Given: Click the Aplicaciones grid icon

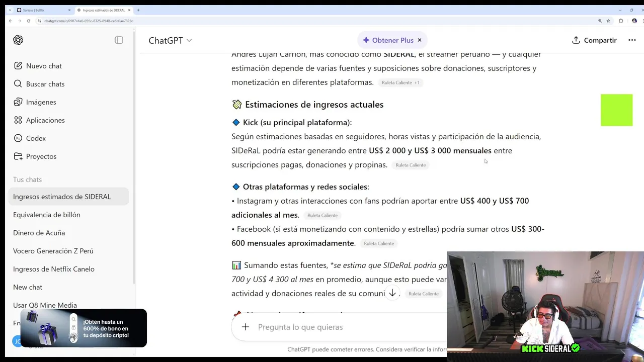Looking at the screenshot, I should tap(18, 120).
